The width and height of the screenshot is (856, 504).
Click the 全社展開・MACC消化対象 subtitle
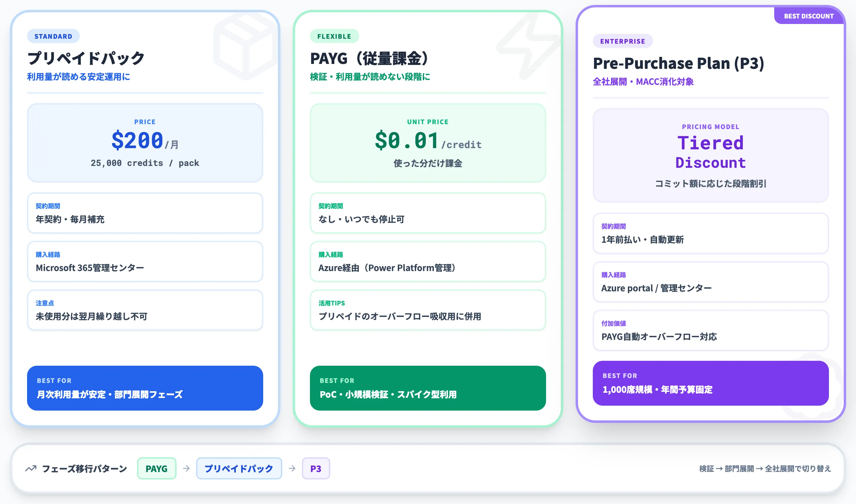point(643,81)
